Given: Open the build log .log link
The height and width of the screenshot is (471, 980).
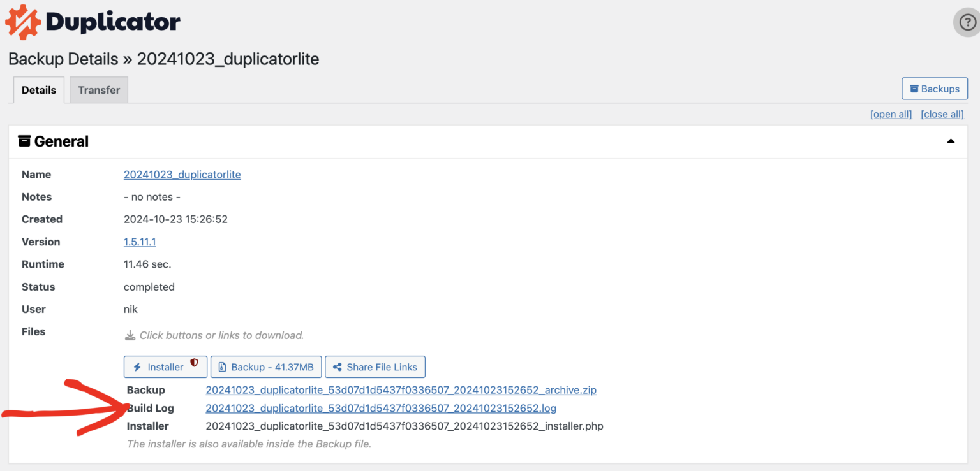Looking at the screenshot, I should (381, 408).
